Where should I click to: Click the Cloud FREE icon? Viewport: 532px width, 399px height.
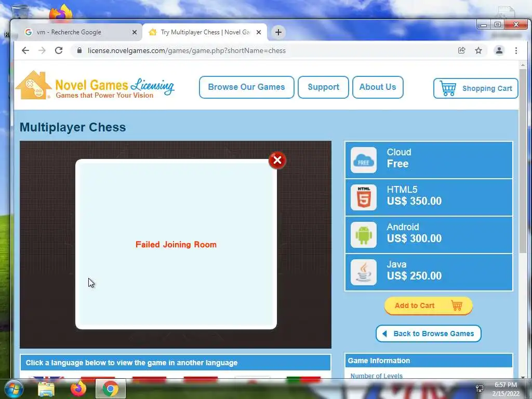point(363,160)
